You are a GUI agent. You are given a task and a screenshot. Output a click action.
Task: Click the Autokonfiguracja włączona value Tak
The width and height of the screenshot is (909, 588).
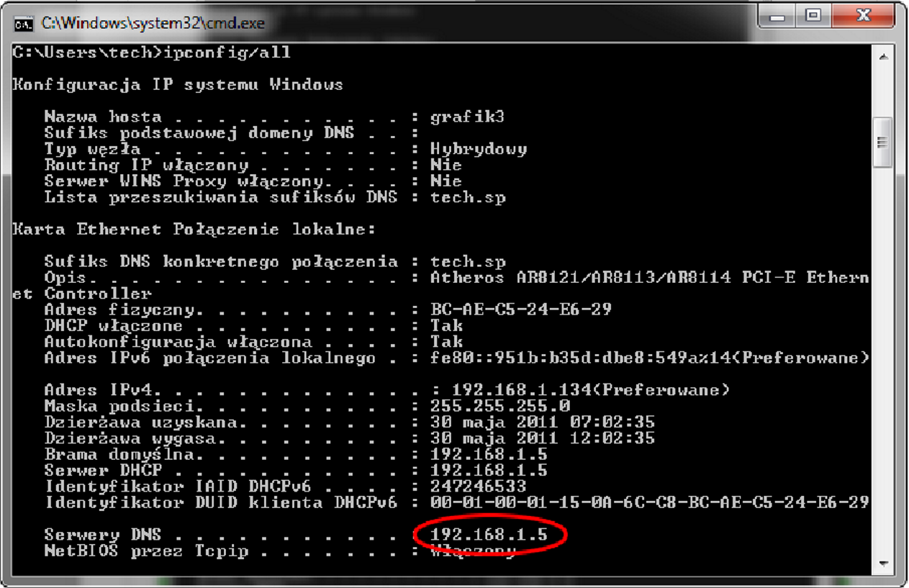446,342
